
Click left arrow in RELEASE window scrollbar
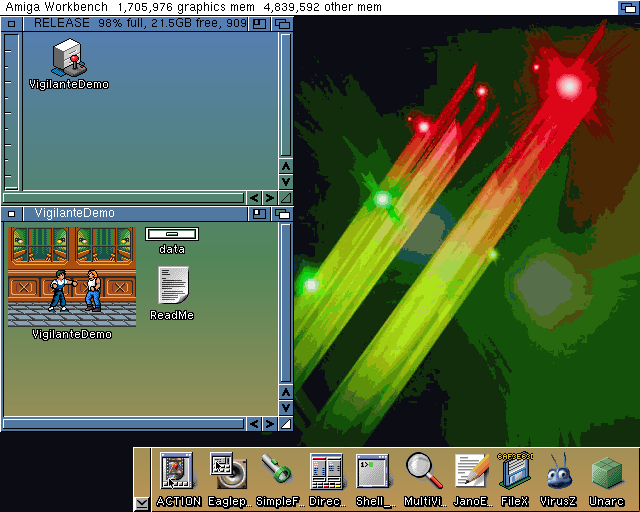point(254,198)
